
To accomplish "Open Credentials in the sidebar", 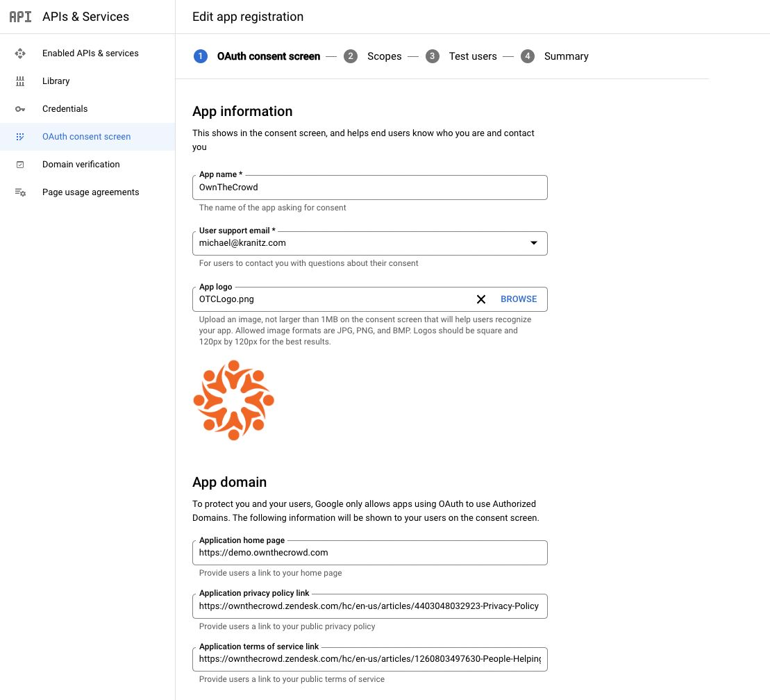I will pyautogui.click(x=65, y=109).
